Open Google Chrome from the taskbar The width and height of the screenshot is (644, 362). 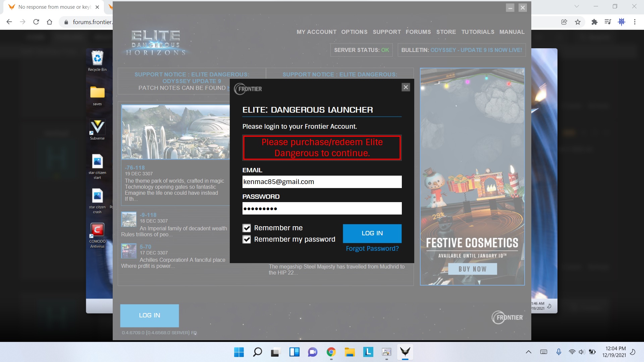331,352
